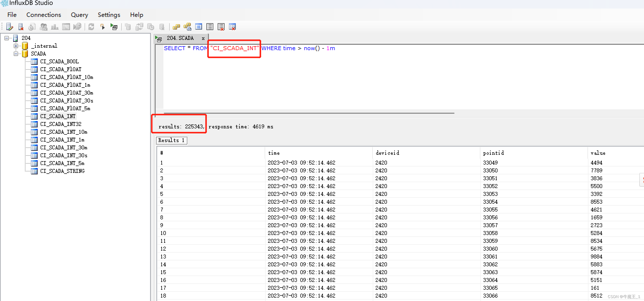Open the Connections menu
The width and height of the screenshot is (644, 301).
[x=44, y=15]
